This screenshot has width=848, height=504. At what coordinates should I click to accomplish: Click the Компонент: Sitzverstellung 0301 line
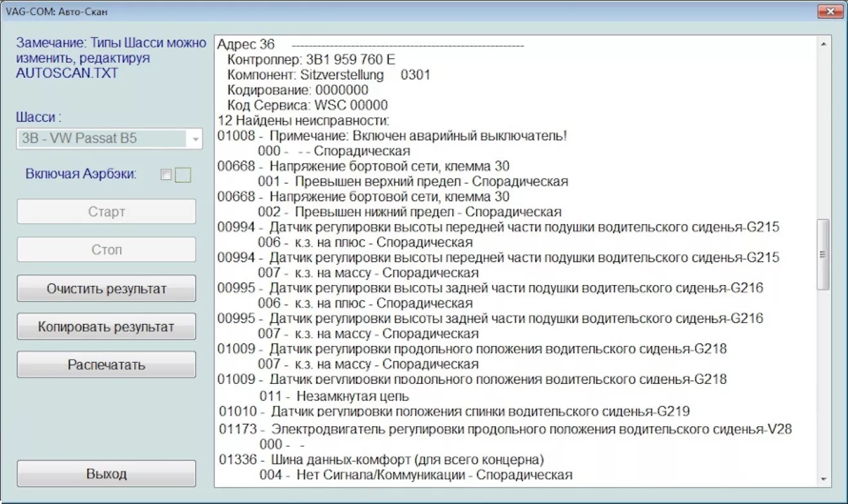(x=329, y=75)
